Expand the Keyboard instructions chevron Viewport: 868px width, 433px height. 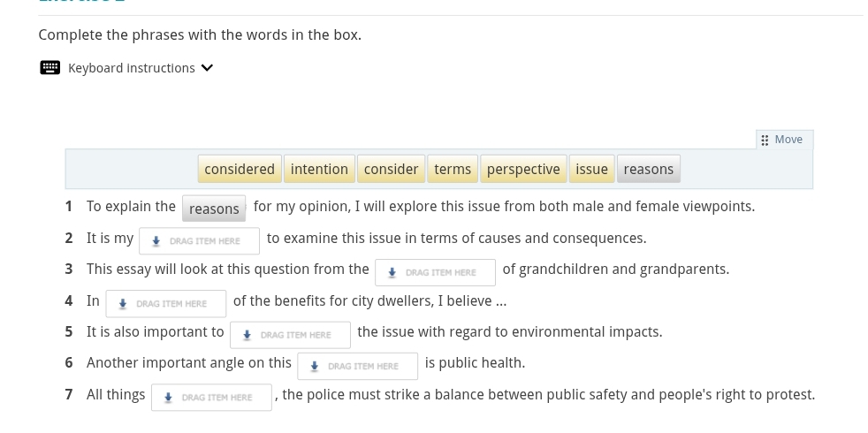tap(208, 68)
